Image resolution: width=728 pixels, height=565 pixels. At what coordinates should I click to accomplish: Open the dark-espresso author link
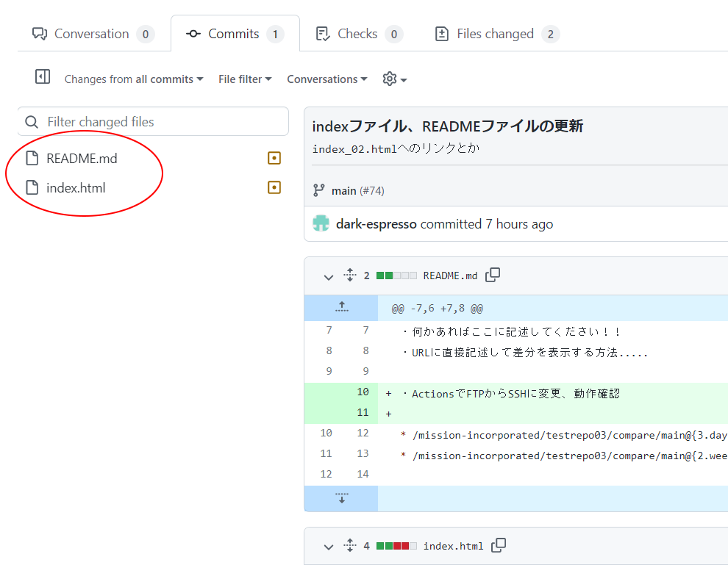(x=376, y=224)
